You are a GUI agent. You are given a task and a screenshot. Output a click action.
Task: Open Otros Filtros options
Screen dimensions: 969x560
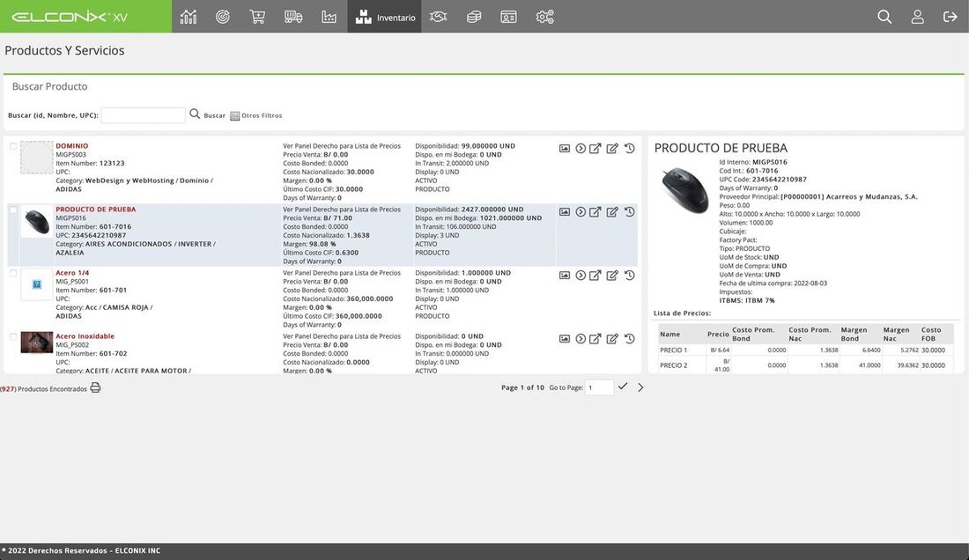[x=255, y=115]
